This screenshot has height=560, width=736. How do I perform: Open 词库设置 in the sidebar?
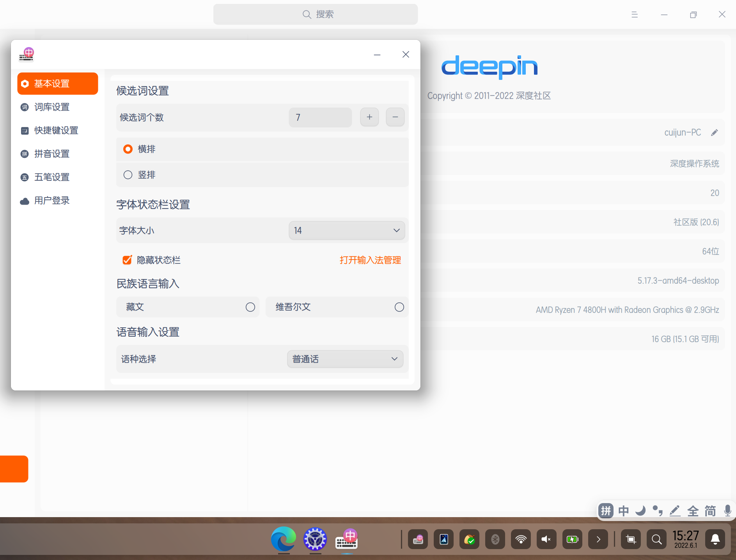[58, 107]
